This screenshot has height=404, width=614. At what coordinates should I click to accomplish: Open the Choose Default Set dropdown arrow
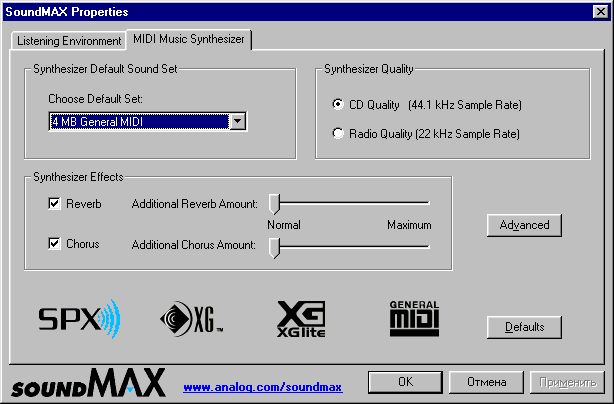click(237, 121)
